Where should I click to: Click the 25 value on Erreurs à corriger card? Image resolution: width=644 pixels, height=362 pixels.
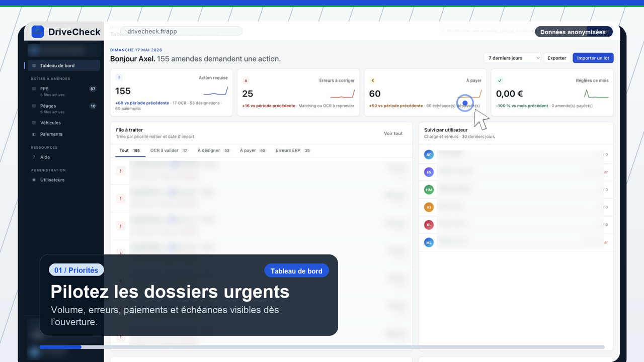(248, 94)
